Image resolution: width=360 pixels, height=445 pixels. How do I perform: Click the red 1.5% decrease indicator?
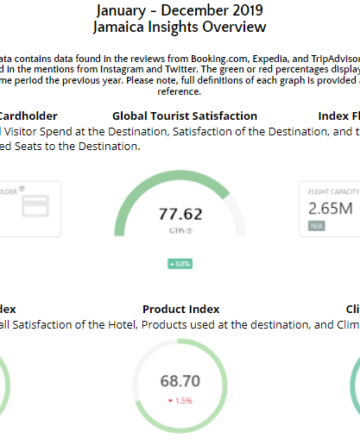180,401
